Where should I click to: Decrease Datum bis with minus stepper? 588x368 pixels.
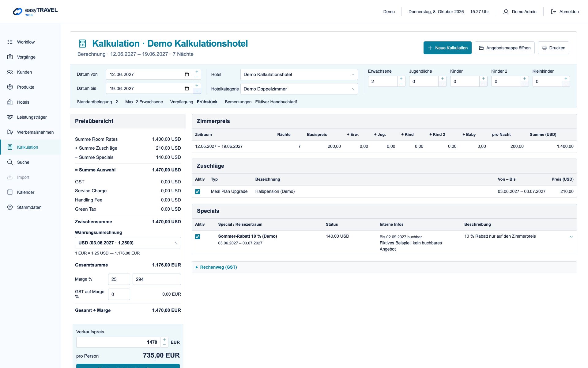pyautogui.click(x=197, y=91)
